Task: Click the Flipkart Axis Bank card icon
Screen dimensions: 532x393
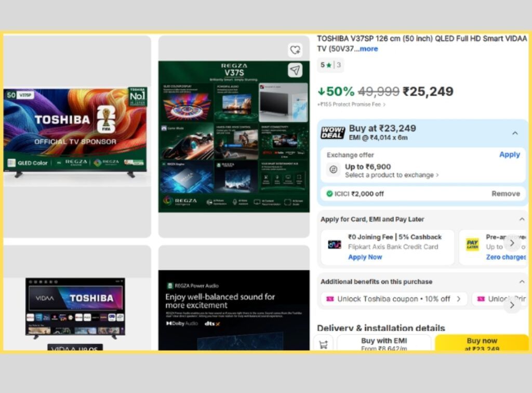Action: (335, 244)
